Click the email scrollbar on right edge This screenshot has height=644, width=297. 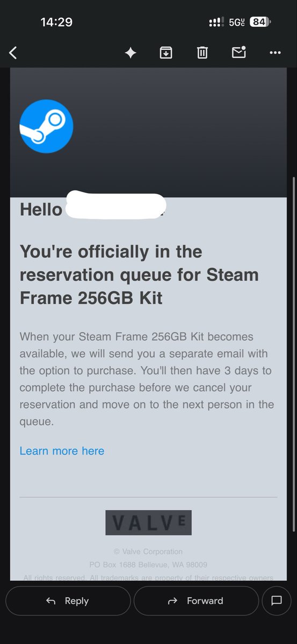click(293, 376)
